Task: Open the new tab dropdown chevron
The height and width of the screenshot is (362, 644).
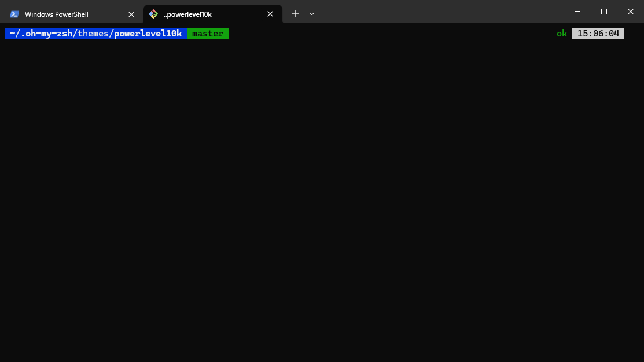Action: click(312, 13)
